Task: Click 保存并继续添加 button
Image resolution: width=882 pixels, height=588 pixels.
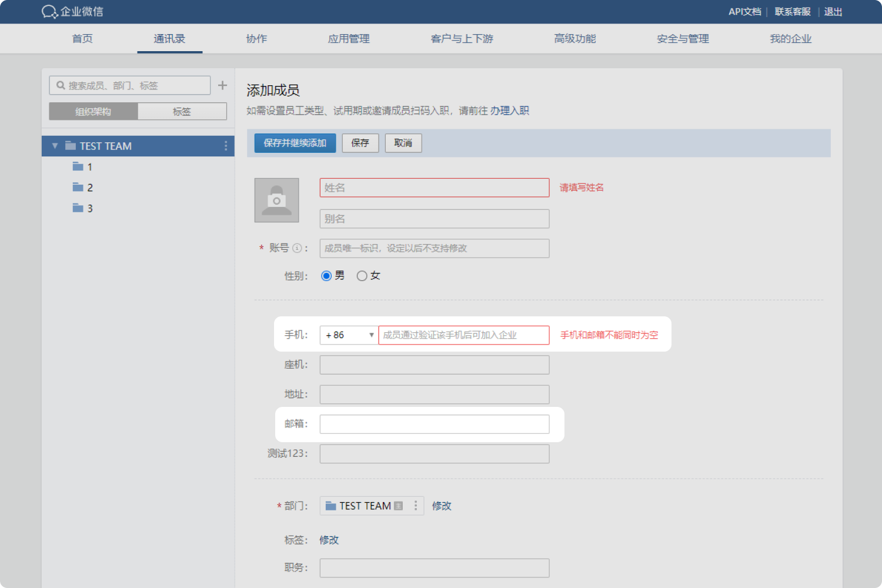Action: [295, 143]
